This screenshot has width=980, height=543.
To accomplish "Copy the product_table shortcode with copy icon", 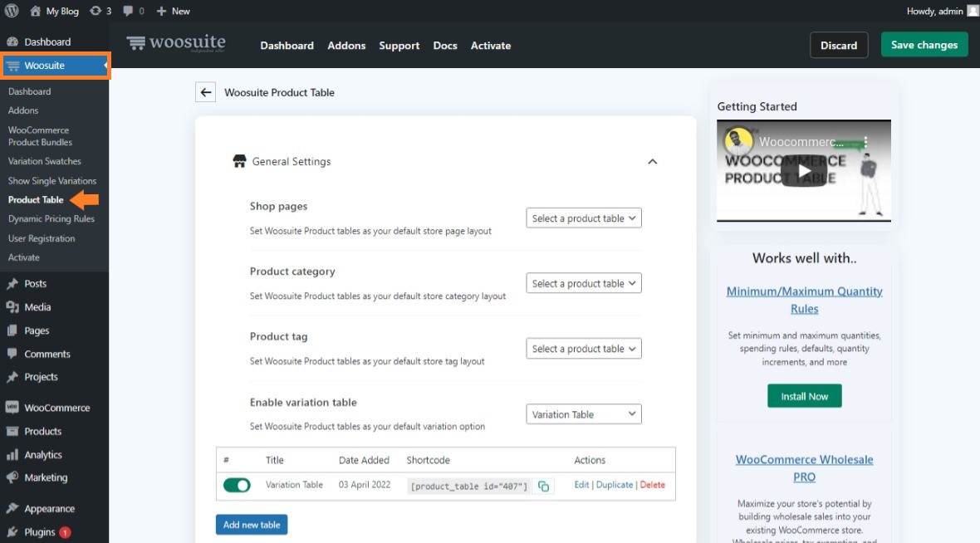I will click(543, 487).
